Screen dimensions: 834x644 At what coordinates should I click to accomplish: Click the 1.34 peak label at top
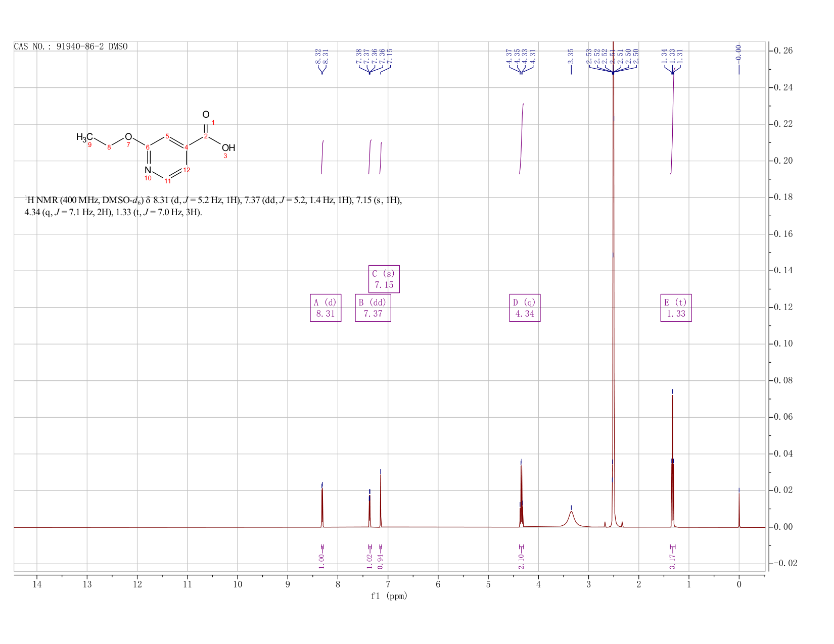(665, 56)
